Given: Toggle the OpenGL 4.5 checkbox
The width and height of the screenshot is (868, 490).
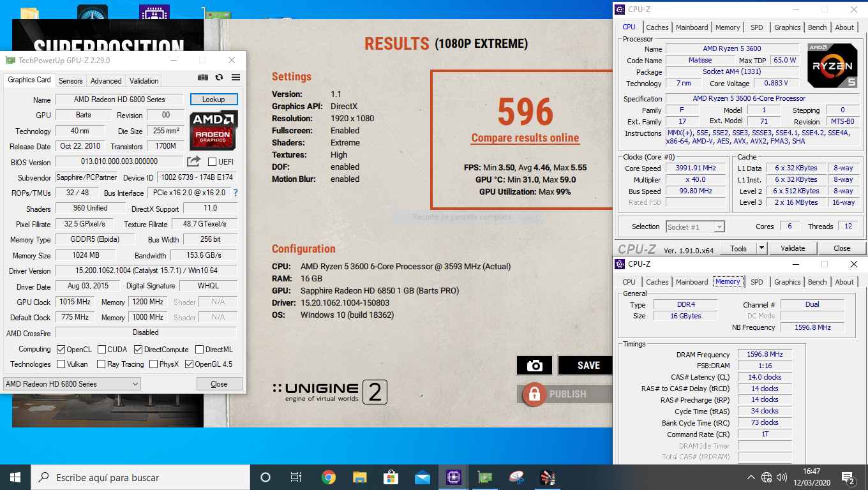Looking at the screenshot, I should pos(189,364).
